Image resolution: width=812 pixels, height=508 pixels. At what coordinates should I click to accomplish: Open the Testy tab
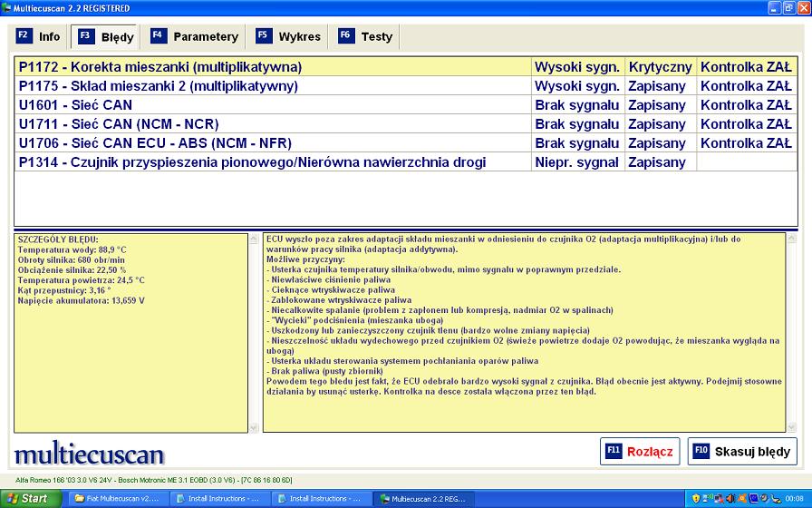[365, 37]
